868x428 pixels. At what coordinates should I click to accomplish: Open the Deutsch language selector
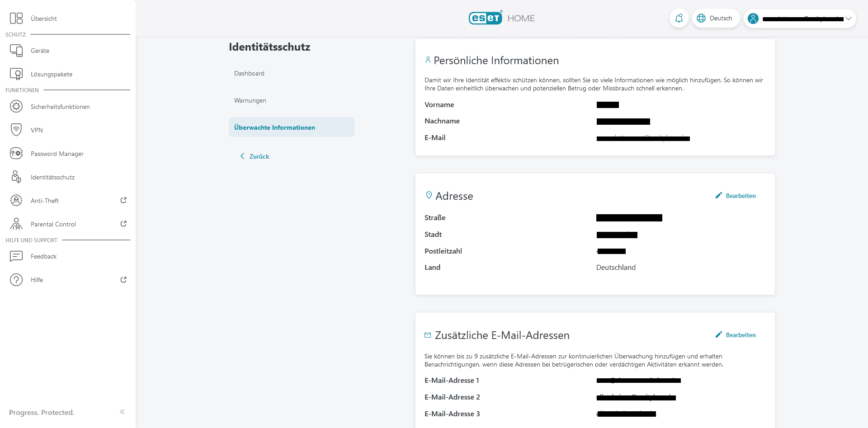[x=715, y=19]
